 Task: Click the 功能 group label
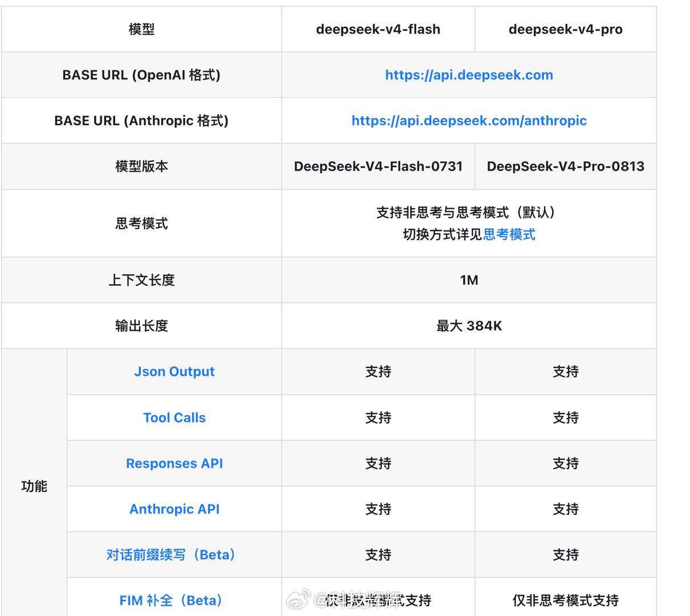(34, 486)
